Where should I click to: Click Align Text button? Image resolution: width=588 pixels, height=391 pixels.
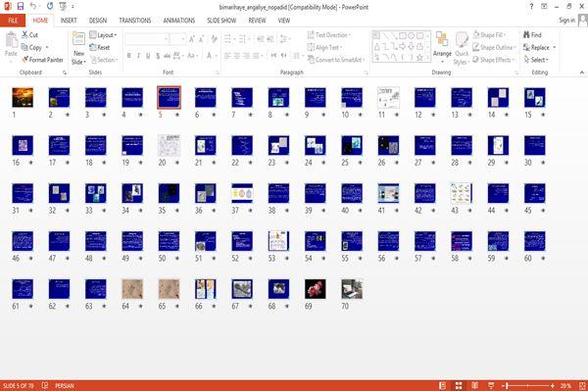point(324,48)
